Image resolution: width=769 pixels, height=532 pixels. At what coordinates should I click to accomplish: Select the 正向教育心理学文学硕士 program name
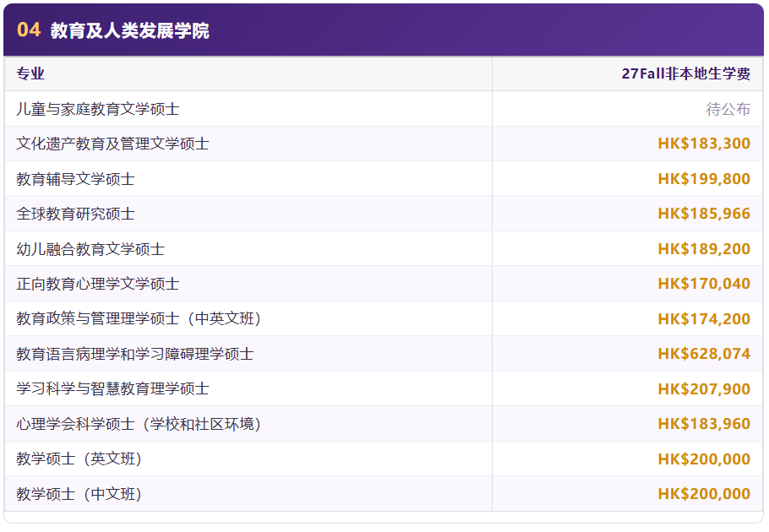click(97, 284)
